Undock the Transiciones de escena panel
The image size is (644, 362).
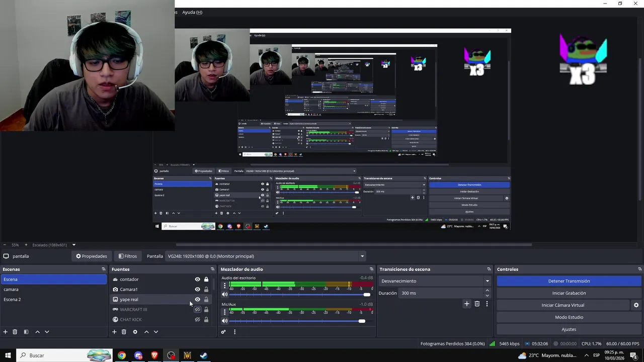tap(489, 269)
